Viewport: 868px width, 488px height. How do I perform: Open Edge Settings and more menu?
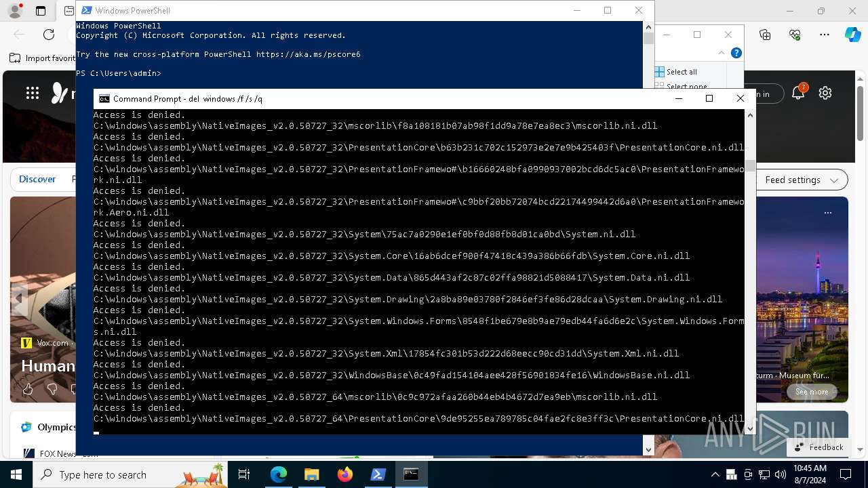click(x=825, y=35)
